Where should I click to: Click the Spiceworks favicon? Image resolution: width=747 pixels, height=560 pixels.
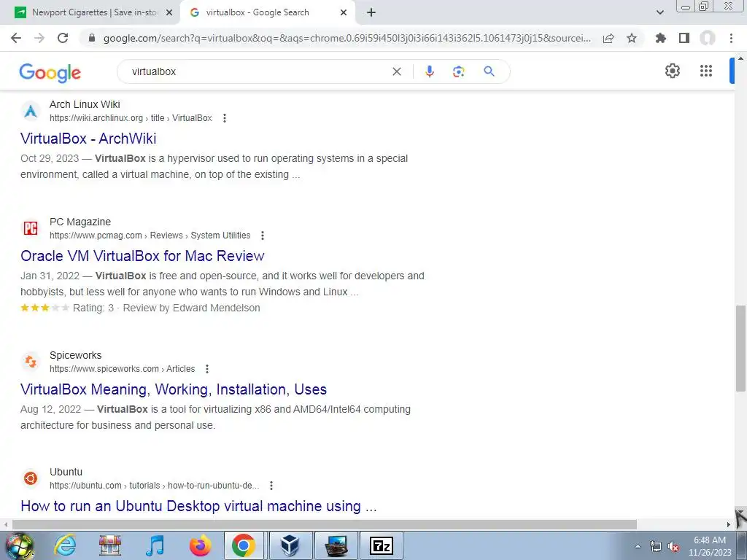click(31, 362)
